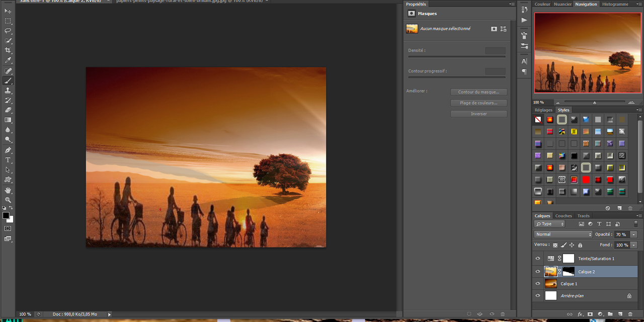Screen dimensions: 644x322
Task: Select the Path Selection tool
Action: click(8, 170)
